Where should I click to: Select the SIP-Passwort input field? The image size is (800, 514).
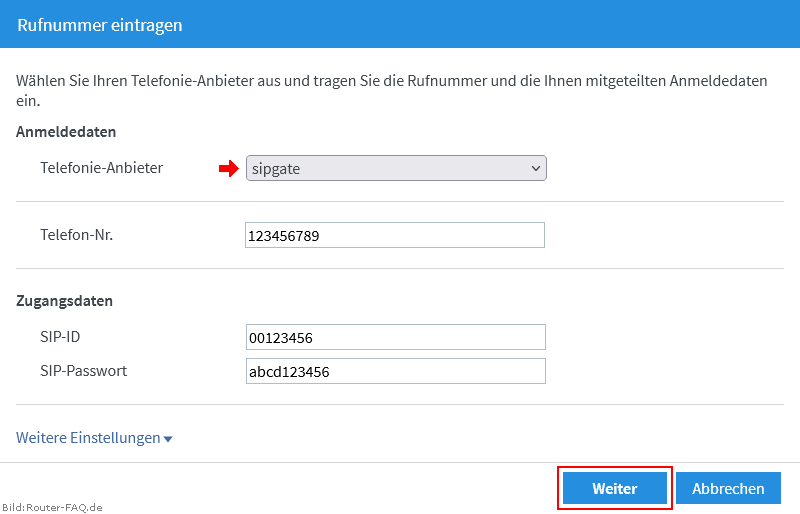click(x=395, y=371)
